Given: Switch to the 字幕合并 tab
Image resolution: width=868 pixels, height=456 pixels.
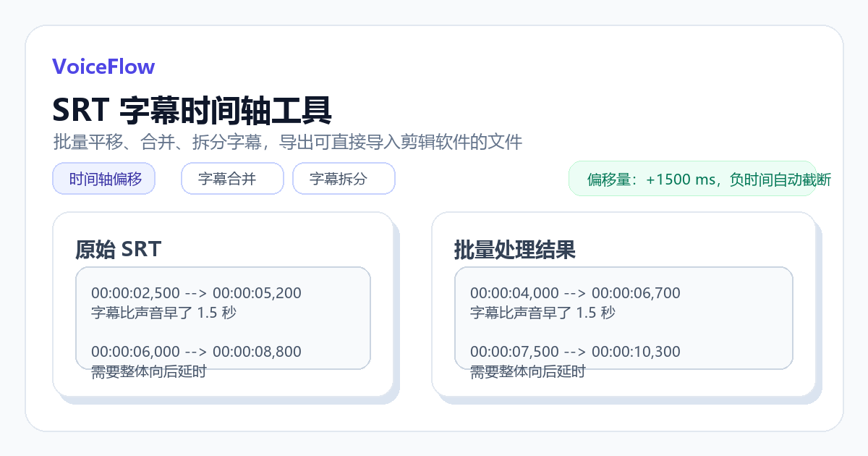Looking at the screenshot, I should coord(232,179).
